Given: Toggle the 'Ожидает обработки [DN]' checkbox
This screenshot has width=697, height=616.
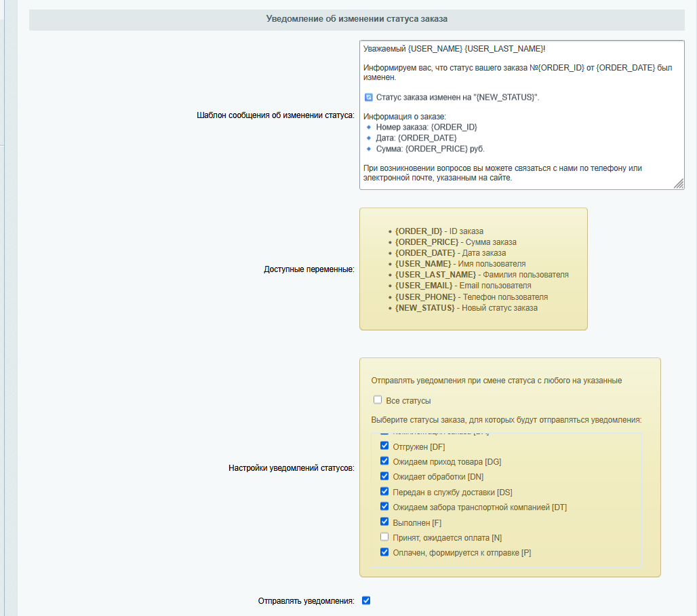Looking at the screenshot, I should (x=384, y=476).
